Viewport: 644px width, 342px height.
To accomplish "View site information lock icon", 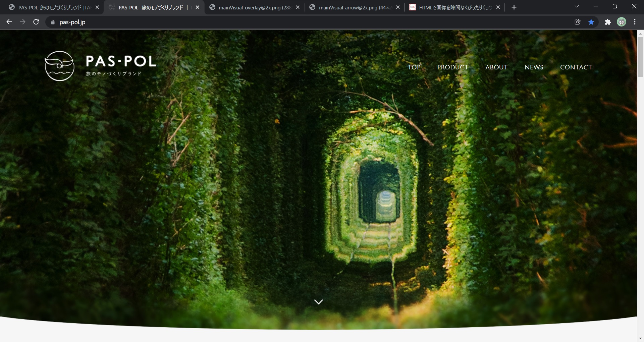I will pos(53,22).
